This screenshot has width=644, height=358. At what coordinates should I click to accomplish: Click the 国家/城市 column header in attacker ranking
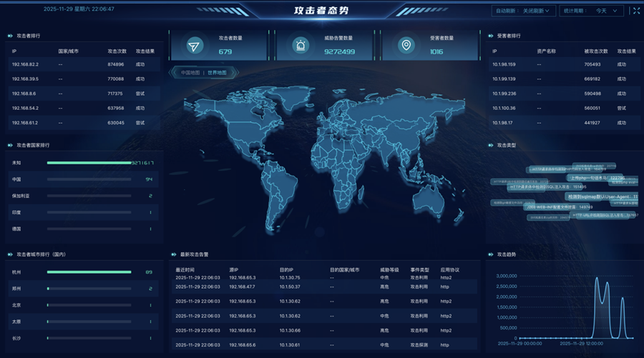point(68,51)
